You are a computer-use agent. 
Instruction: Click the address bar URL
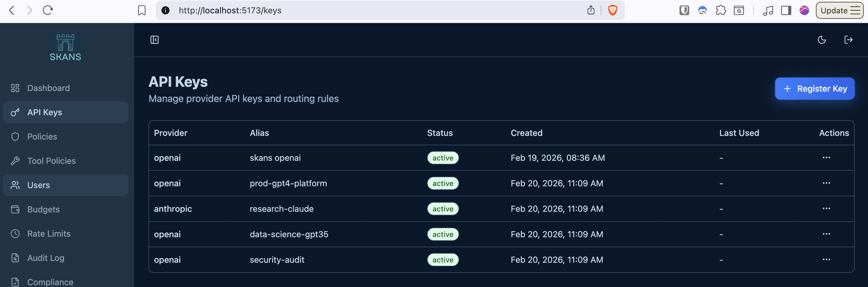230,10
